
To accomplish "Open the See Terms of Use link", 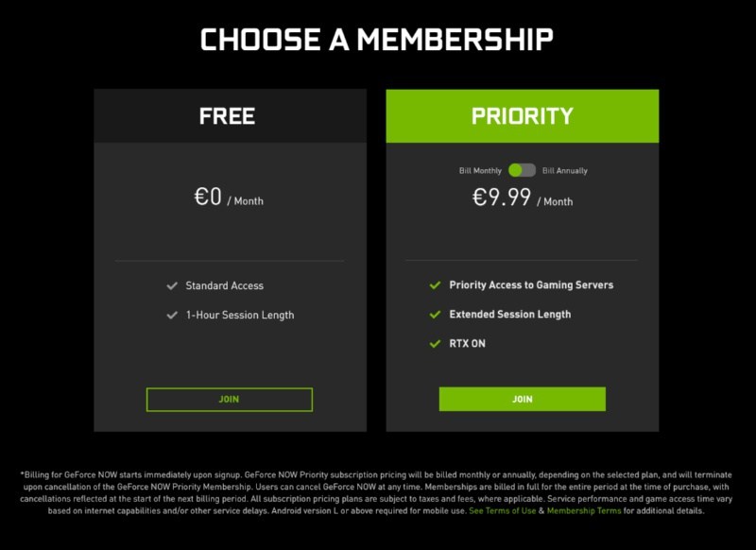I will [x=502, y=510].
